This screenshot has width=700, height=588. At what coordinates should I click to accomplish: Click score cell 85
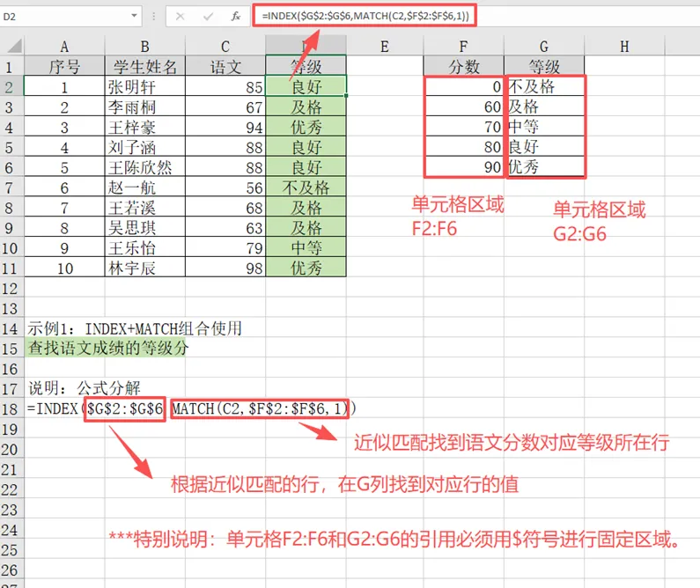tap(225, 86)
